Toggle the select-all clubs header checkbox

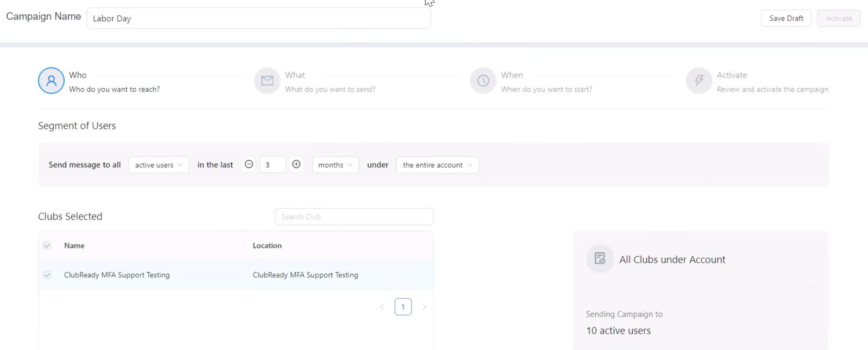tap(47, 245)
